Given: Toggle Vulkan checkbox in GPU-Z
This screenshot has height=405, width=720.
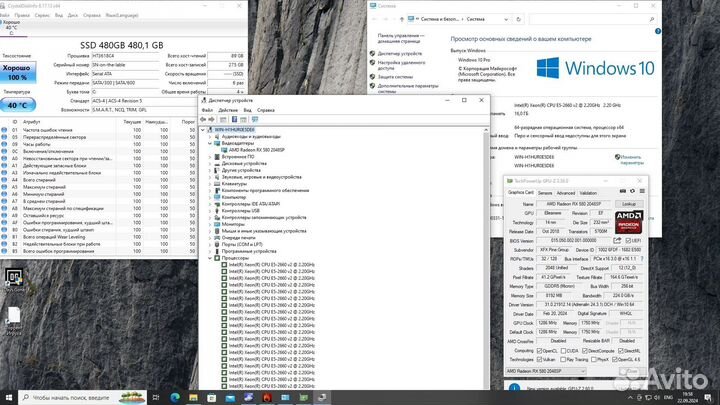Looking at the screenshot, I should pos(540,360).
